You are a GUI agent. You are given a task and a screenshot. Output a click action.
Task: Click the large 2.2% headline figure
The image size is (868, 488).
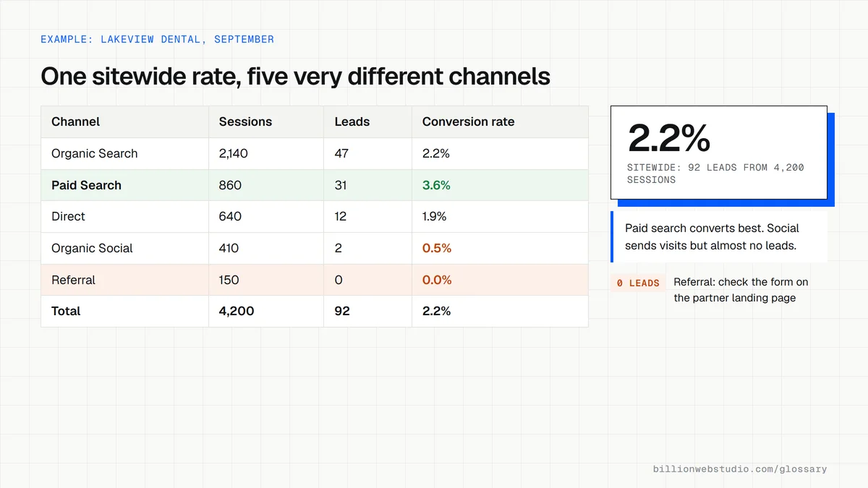(669, 137)
